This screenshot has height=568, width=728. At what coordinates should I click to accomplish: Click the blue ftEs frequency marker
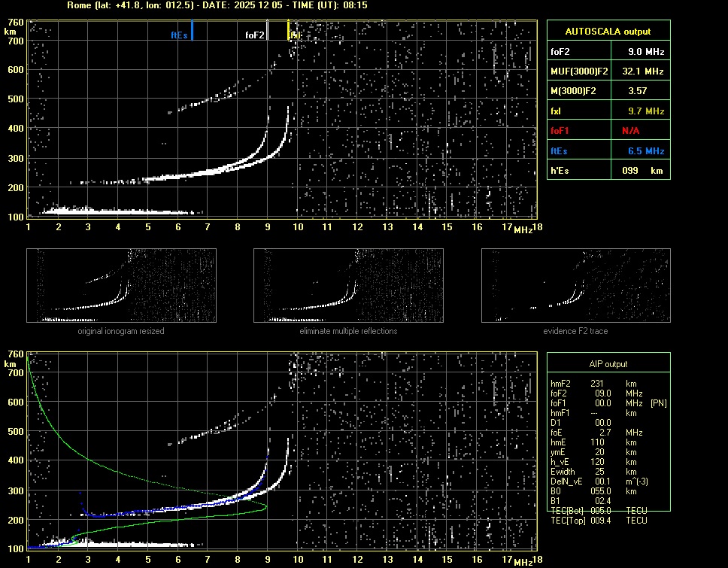193,30
